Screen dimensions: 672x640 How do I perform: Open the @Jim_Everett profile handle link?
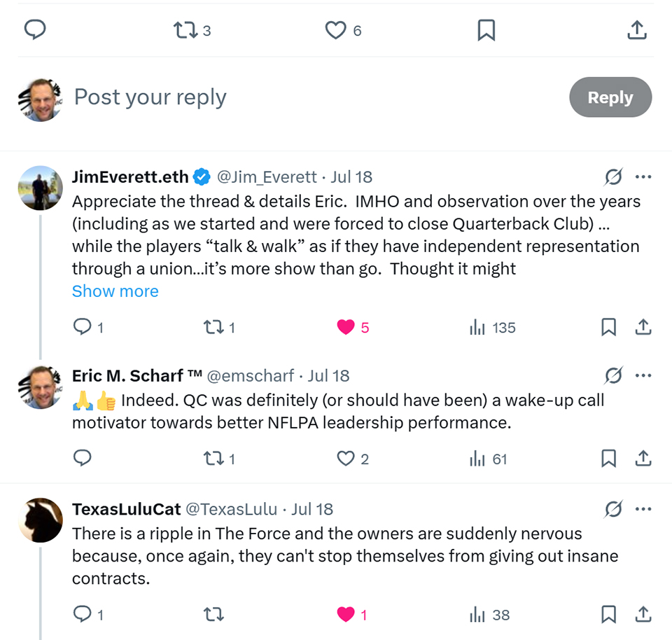point(267,177)
